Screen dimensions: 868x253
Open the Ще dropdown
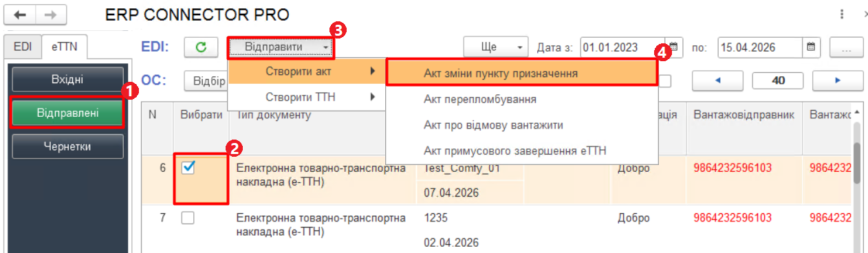coord(495,47)
